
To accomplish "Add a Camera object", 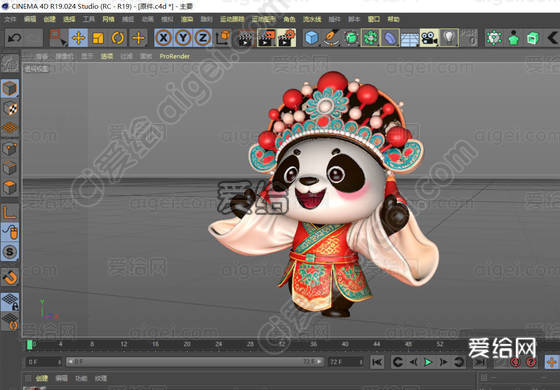I will click(429, 38).
